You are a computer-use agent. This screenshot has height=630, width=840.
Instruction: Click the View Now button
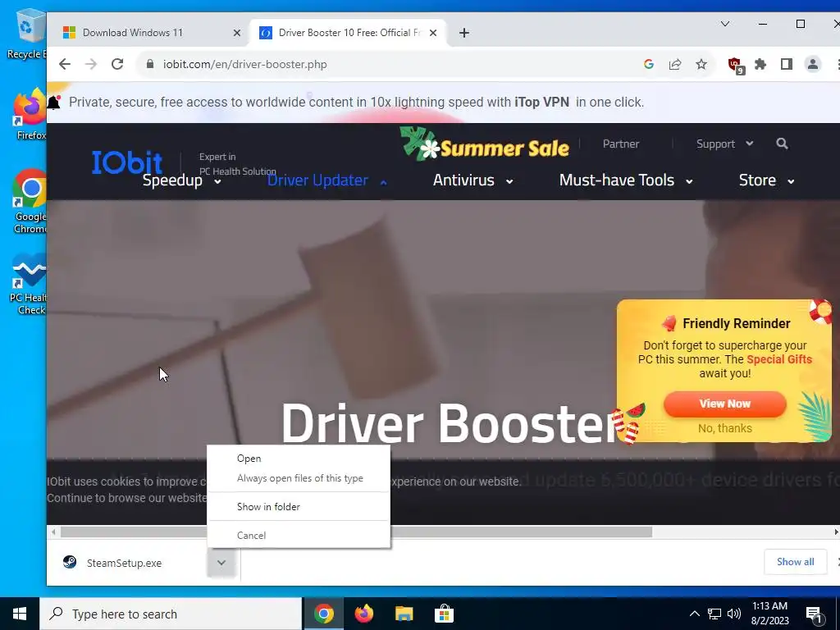click(x=725, y=404)
